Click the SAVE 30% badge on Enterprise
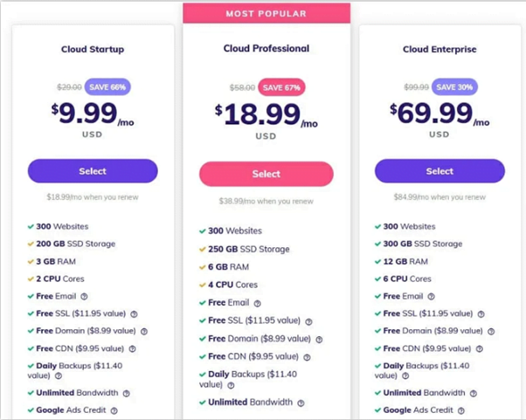 click(454, 87)
